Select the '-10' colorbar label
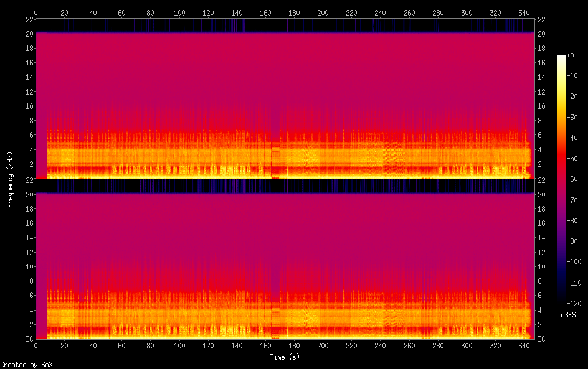This screenshot has height=369, width=588. click(572, 76)
